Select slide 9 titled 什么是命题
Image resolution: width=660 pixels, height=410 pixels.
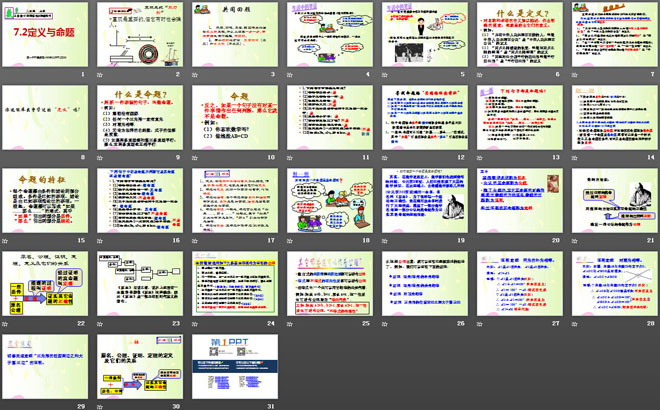(140, 117)
